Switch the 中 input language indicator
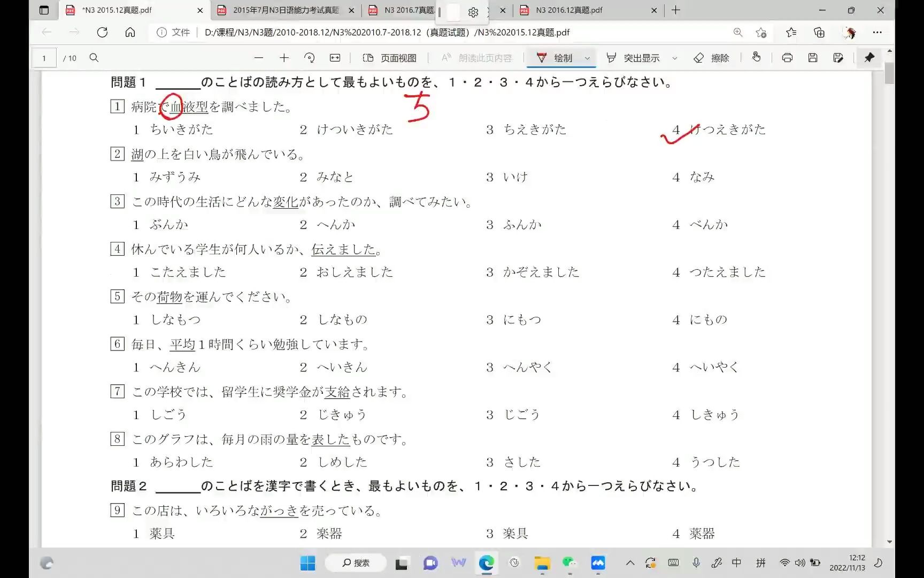The width and height of the screenshot is (924, 578). tap(737, 563)
